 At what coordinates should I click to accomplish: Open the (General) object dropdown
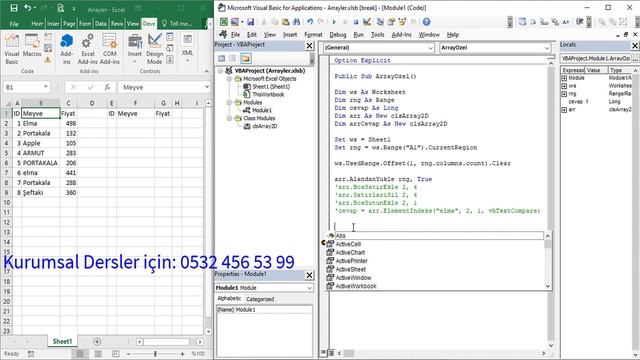pyautogui.click(x=430, y=48)
